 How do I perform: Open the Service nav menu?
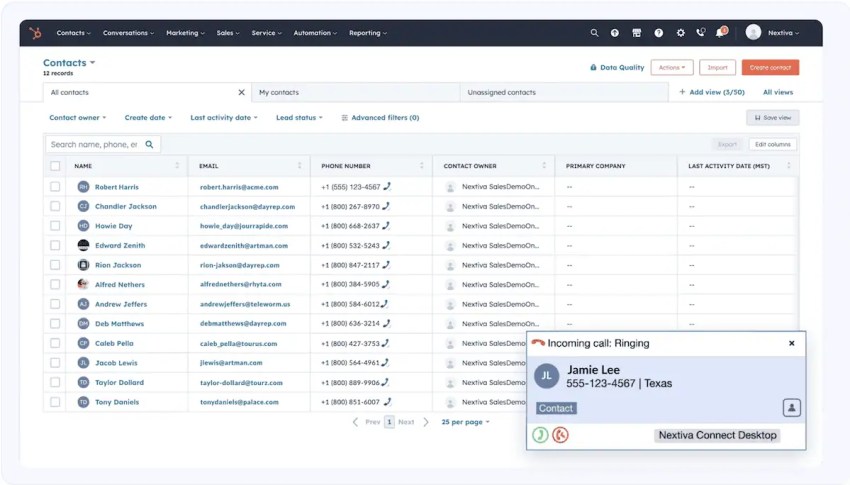pos(266,33)
